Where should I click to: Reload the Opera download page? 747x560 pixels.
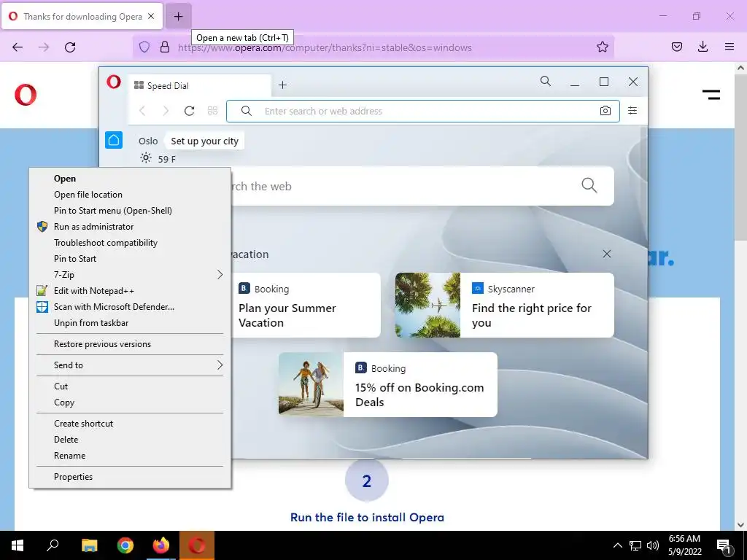tap(70, 47)
